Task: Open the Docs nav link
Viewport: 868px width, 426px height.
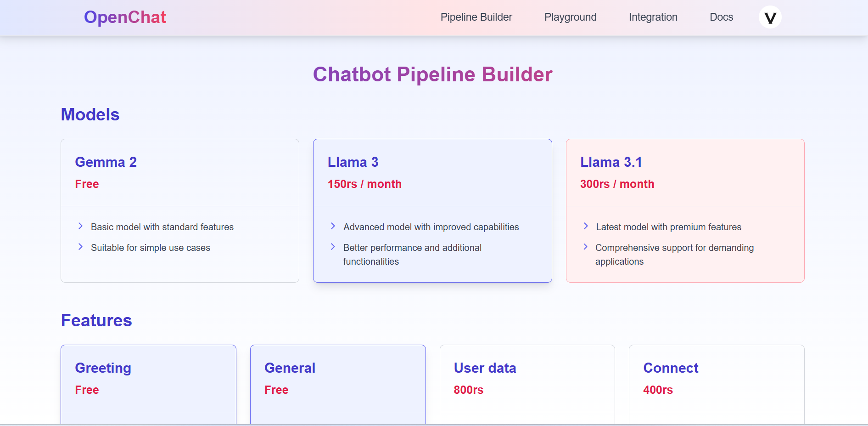Action: click(721, 17)
